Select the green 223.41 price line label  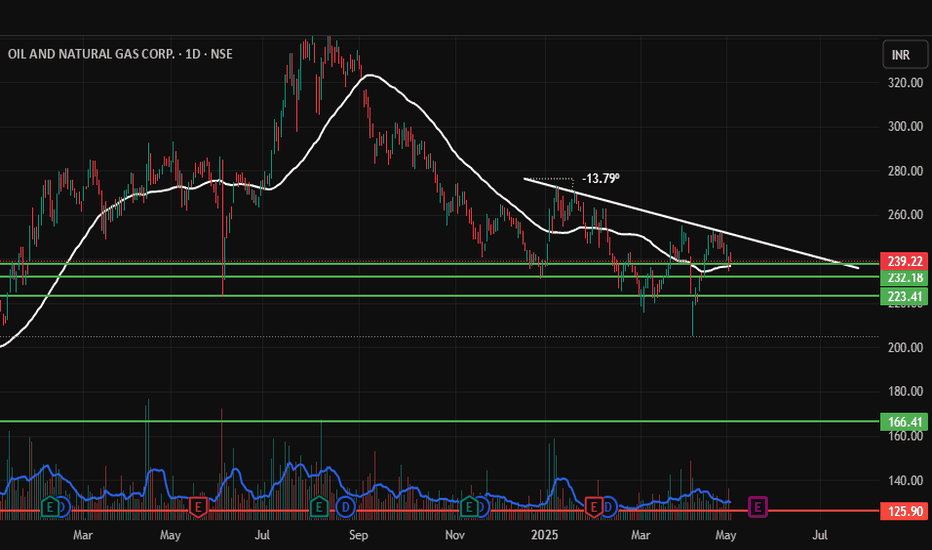[903, 296]
